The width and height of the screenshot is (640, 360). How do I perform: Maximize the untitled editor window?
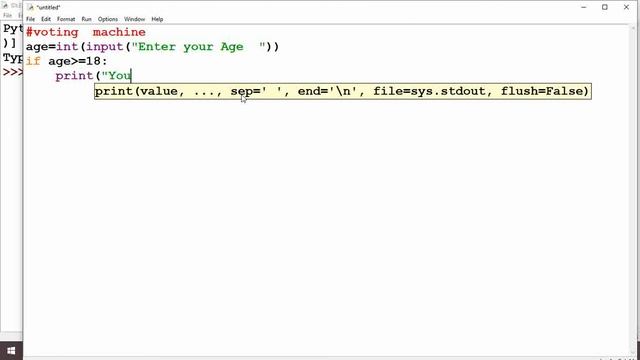605,7
